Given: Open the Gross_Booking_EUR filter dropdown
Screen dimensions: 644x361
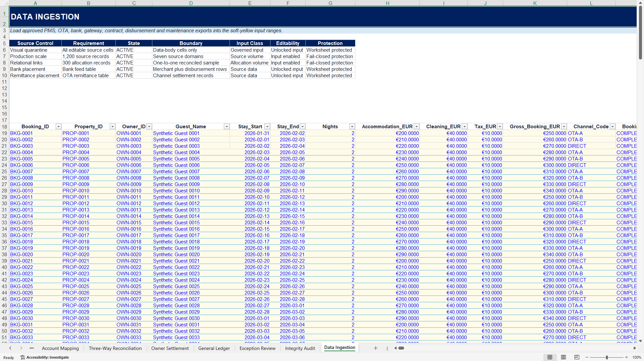Looking at the screenshot, I should [x=564, y=127].
